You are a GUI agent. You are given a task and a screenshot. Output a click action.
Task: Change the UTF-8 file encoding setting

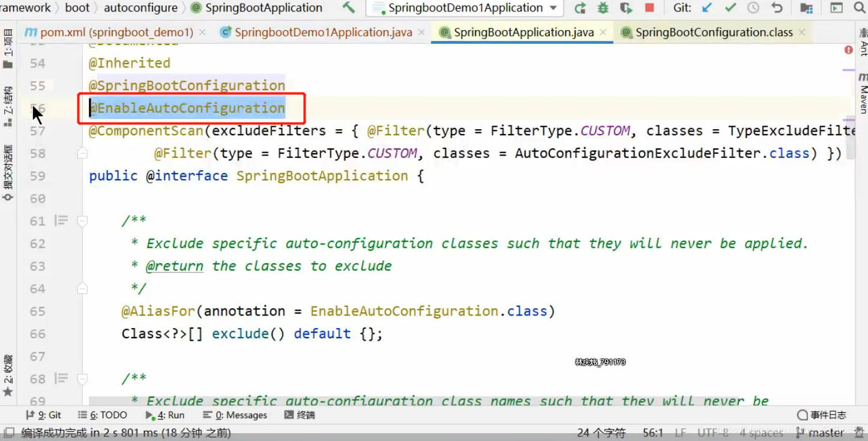click(x=713, y=433)
